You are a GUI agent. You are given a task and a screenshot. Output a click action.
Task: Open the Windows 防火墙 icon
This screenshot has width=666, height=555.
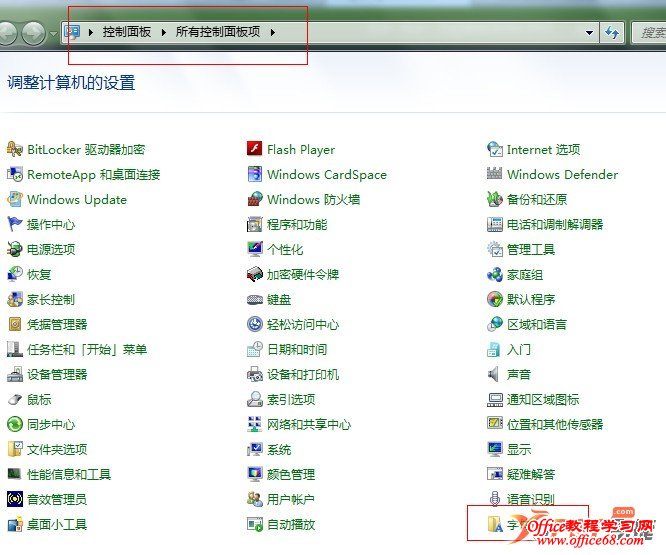255,200
